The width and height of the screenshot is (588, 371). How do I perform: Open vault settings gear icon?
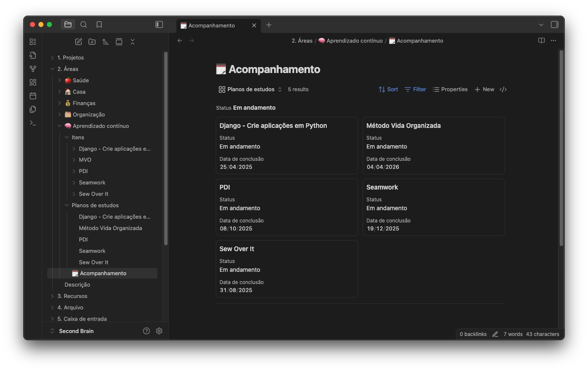159,331
